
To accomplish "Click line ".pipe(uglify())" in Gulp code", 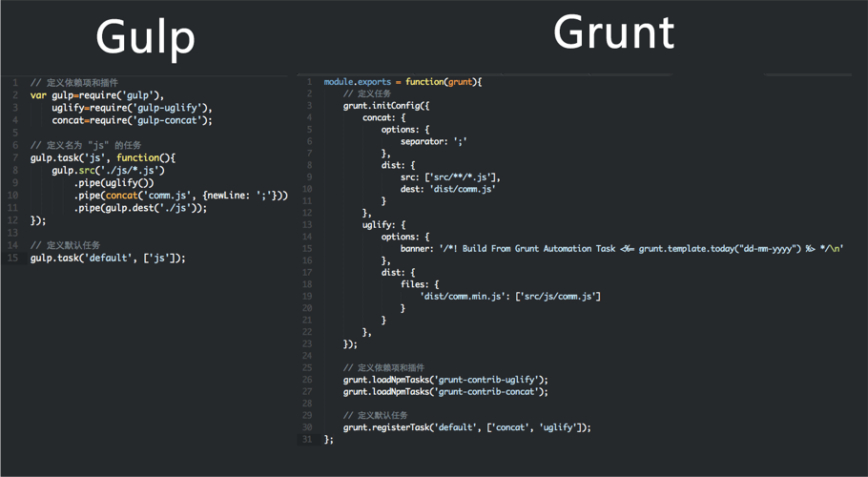I will (x=114, y=182).
